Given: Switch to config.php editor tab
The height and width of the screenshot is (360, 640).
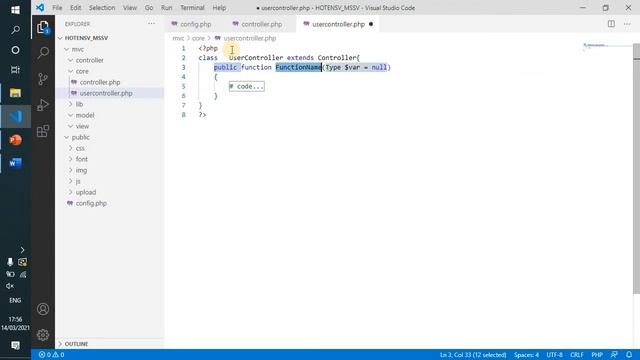Looking at the screenshot, I should pyautogui.click(x=196, y=24).
